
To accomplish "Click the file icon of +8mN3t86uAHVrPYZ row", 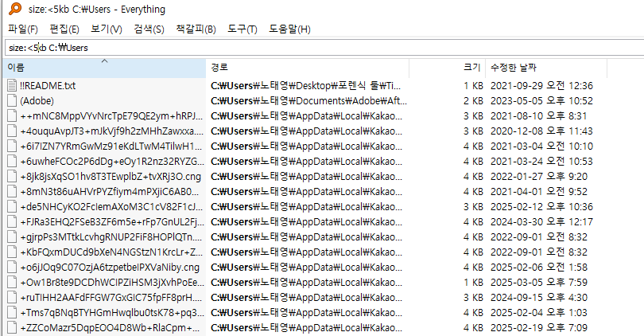I will click(12, 192).
